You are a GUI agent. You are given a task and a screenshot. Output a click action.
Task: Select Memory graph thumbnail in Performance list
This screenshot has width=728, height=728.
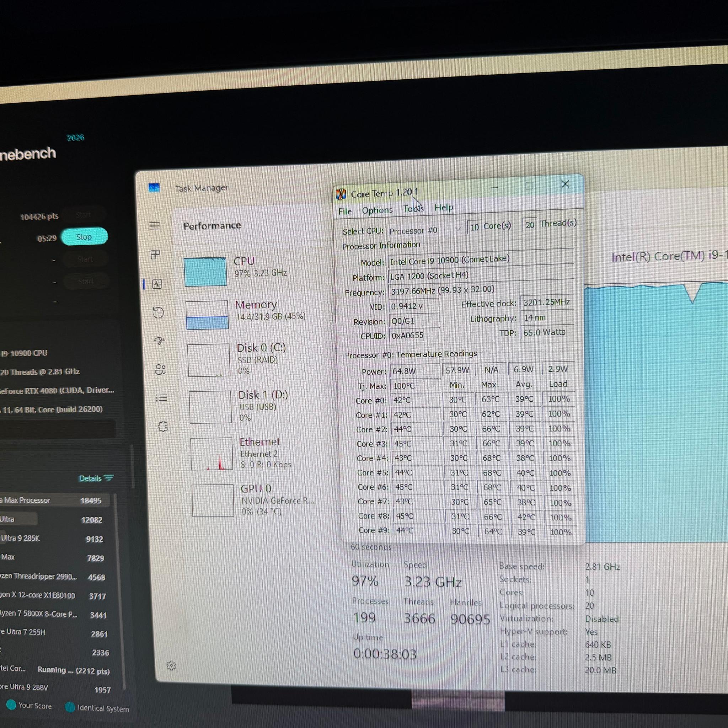point(207,315)
